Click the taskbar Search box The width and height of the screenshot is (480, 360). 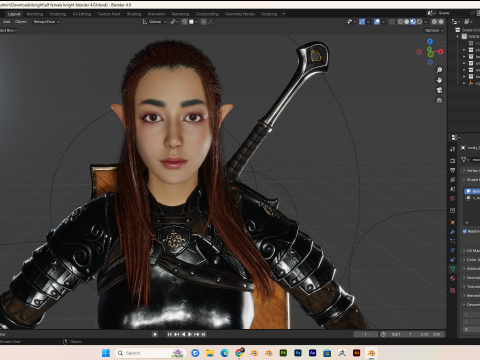click(x=150, y=353)
